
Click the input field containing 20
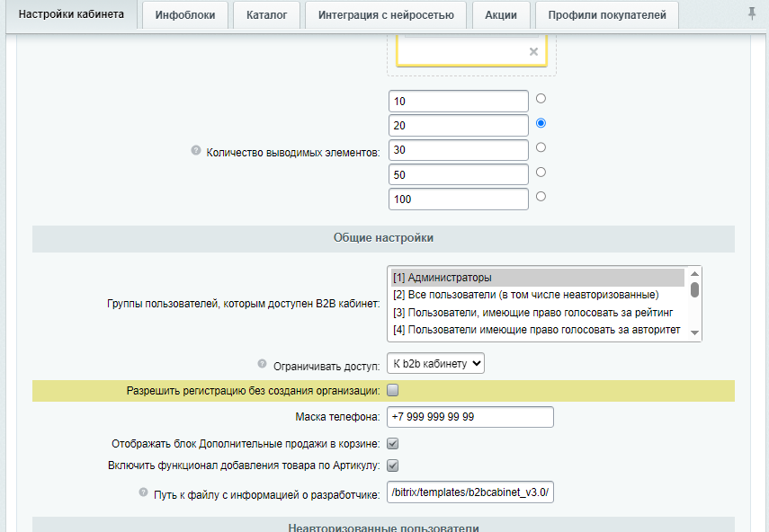pos(459,126)
